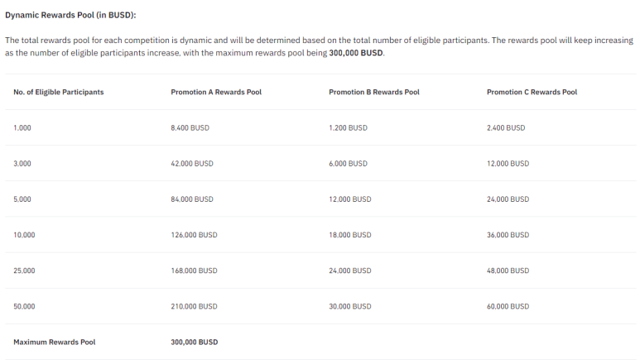Select the 36,000 BUSD cell

(x=508, y=235)
